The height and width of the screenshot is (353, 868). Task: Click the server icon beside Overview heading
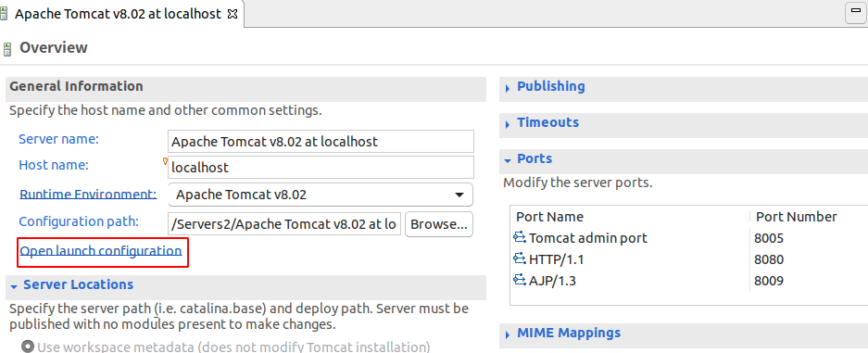[6, 49]
